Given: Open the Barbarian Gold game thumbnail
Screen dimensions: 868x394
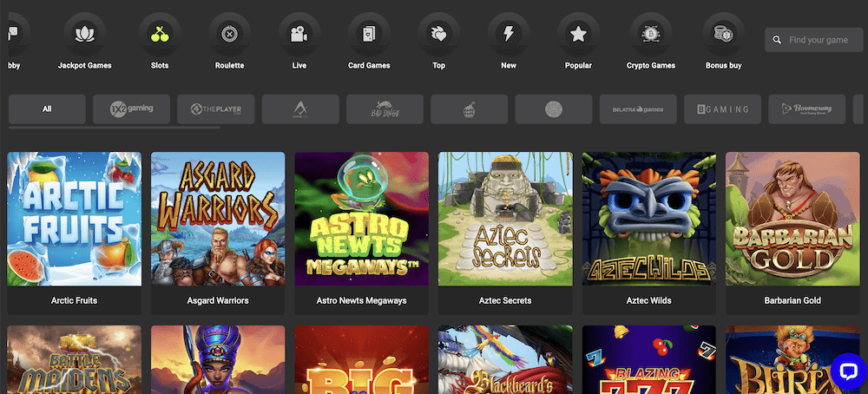Looking at the screenshot, I should point(792,220).
